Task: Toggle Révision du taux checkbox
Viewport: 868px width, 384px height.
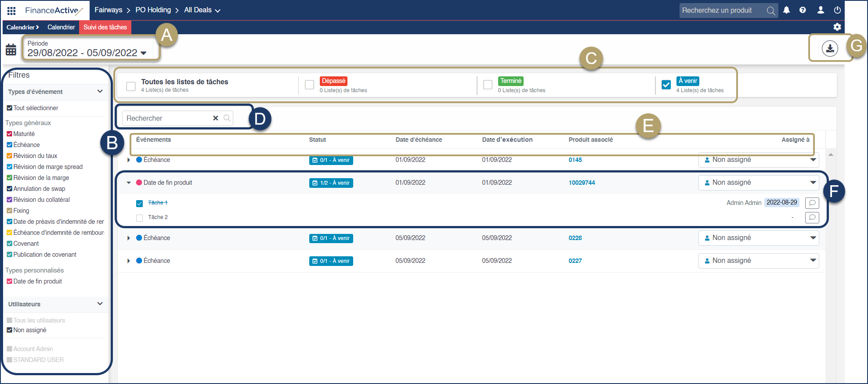Action: (x=9, y=156)
